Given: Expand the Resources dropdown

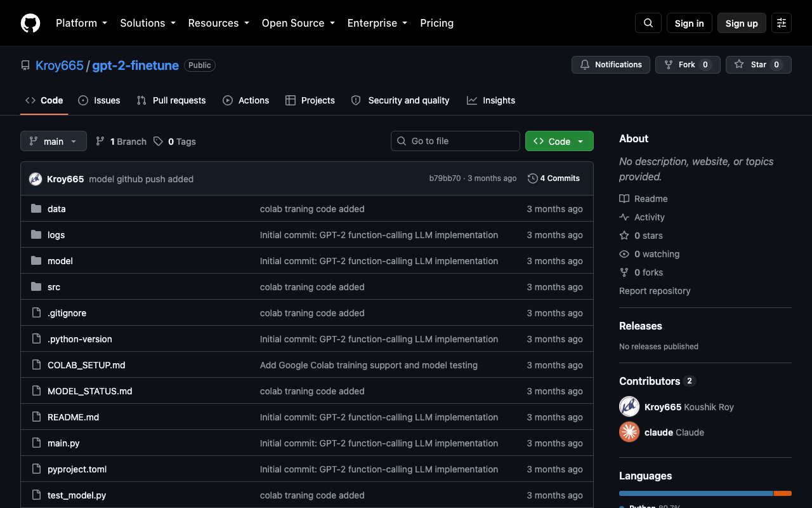Looking at the screenshot, I should (219, 23).
